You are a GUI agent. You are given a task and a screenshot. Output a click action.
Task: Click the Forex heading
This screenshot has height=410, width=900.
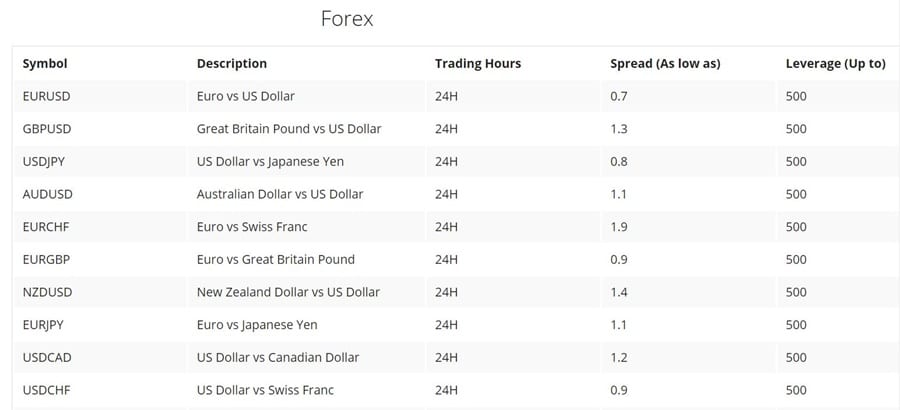(x=346, y=19)
